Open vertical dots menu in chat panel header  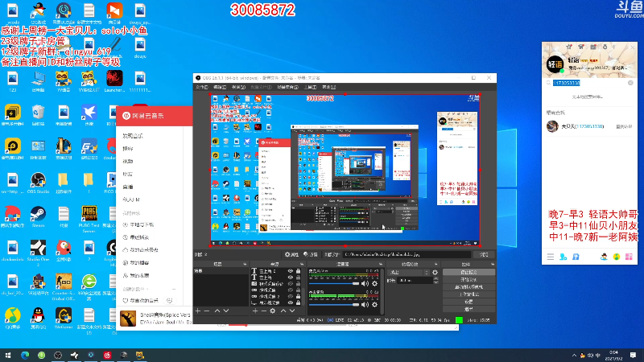tap(614, 47)
